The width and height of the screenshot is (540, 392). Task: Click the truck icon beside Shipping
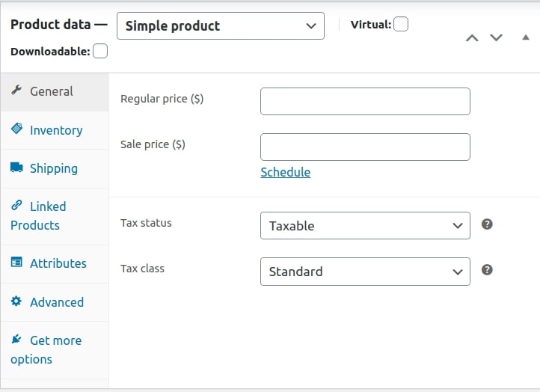(x=16, y=168)
